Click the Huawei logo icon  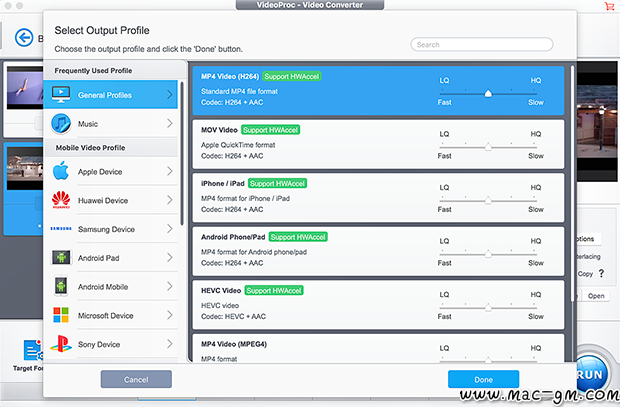pos(61,200)
